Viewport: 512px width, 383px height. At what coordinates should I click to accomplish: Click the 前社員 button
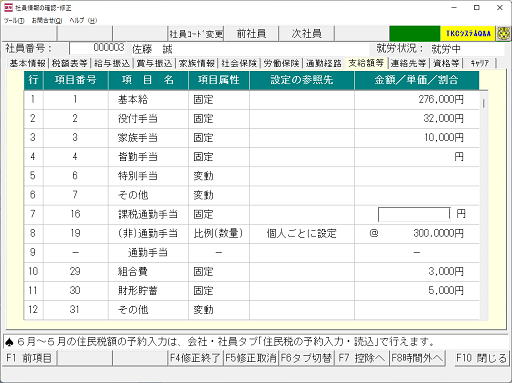coord(251,34)
